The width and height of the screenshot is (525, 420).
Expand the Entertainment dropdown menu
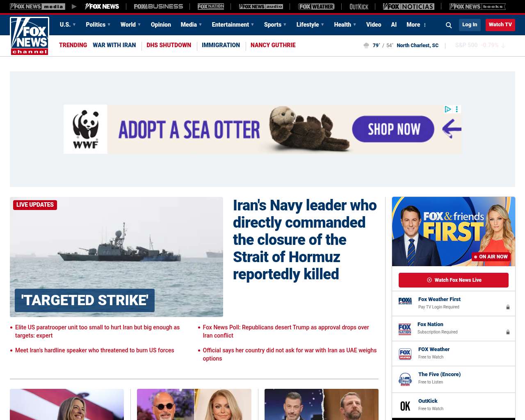pos(233,25)
